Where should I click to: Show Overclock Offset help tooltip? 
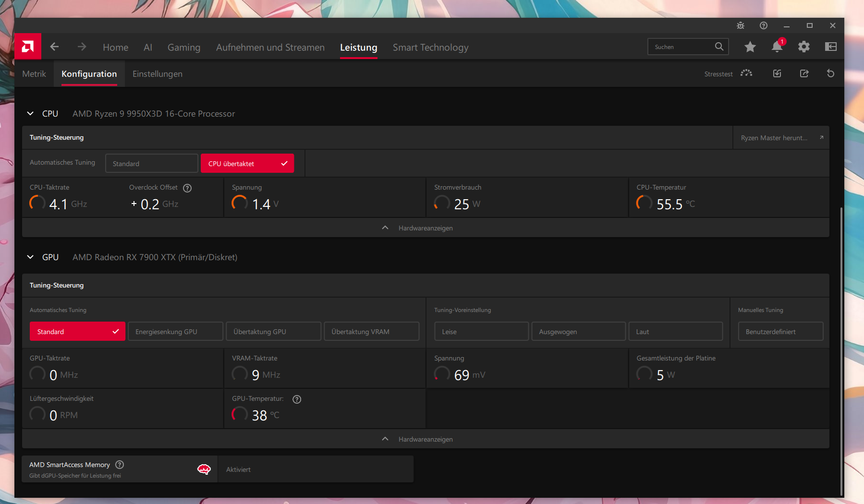tap(188, 188)
